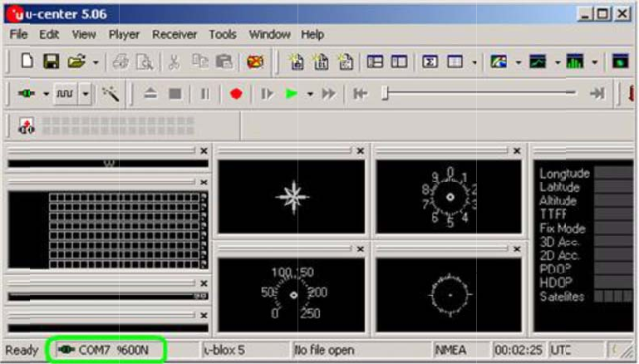639x364 pixels.
Task: Close the satellite grid panel
Action: (204, 182)
